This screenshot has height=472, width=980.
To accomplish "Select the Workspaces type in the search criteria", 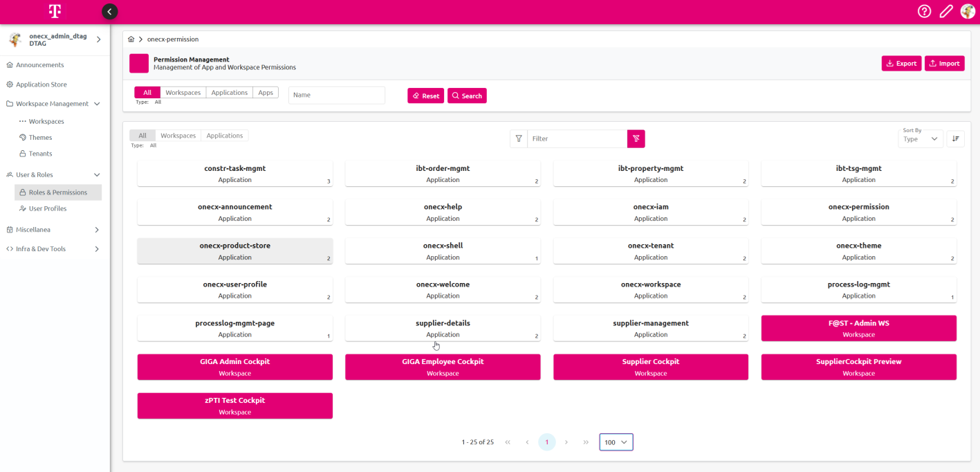I will 183,91.
